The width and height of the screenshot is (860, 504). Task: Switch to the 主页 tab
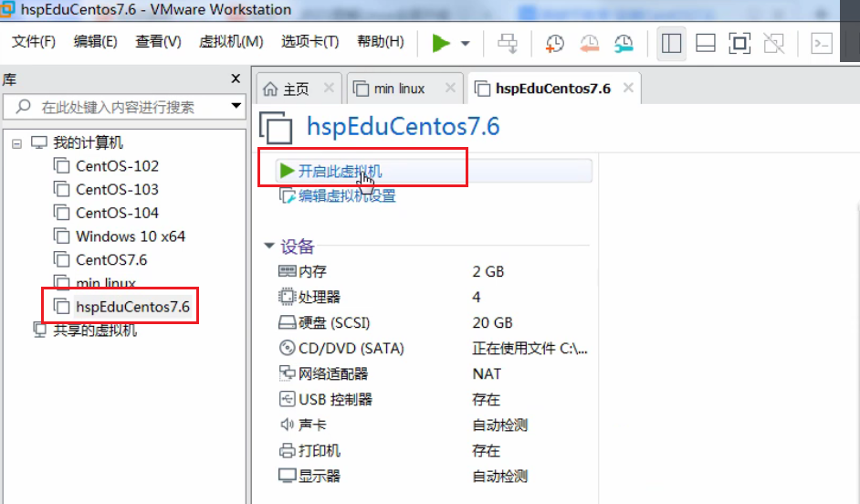tap(296, 89)
